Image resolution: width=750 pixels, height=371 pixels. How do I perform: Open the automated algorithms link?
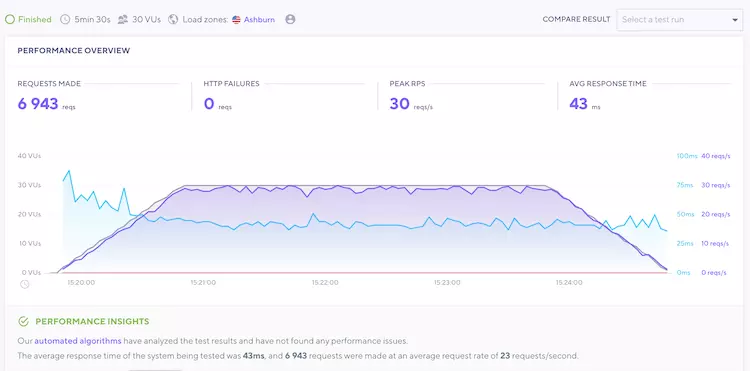pos(78,341)
